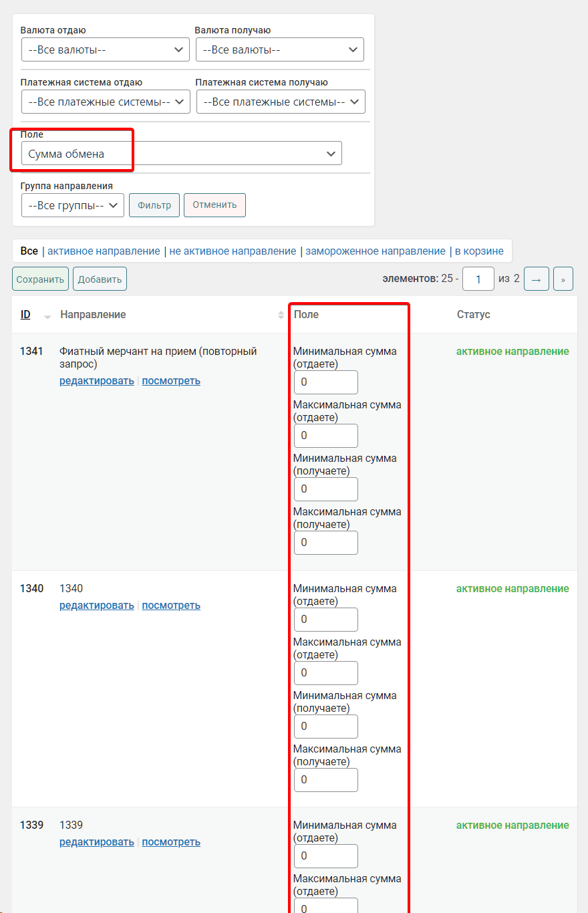The height and width of the screenshot is (913, 588).
Task: Go to next page with arrow button
Action: coord(536,279)
